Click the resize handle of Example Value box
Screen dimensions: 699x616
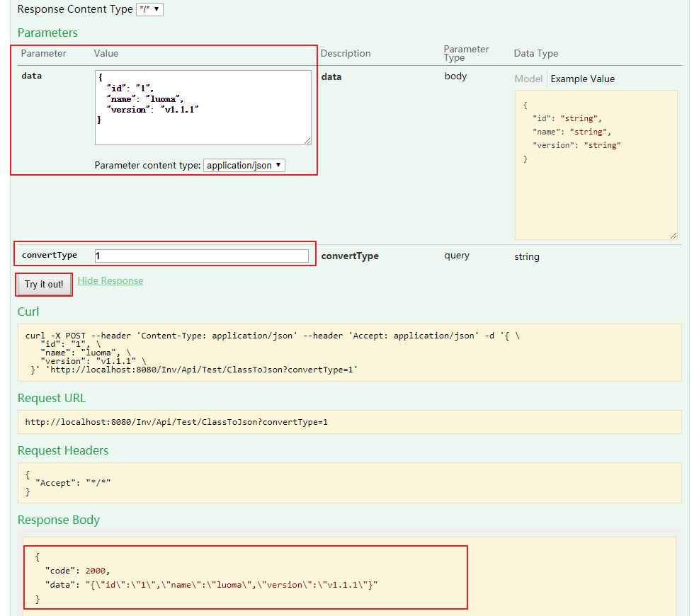click(x=673, y=236)
